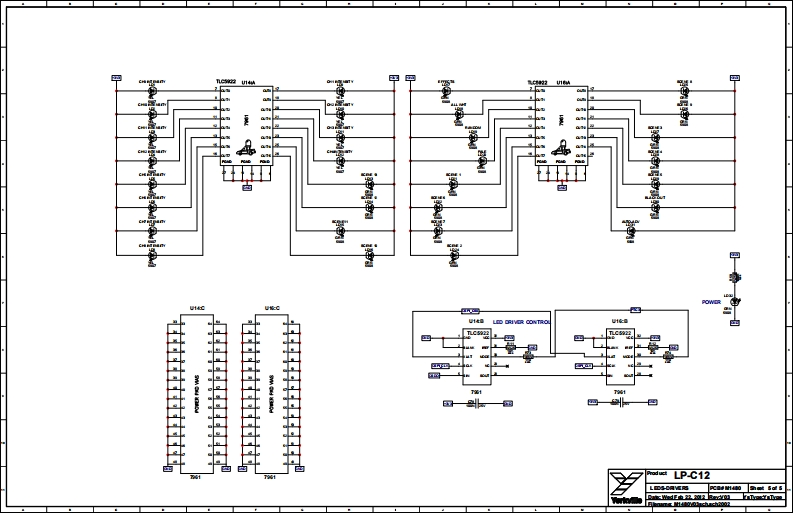Select the U16:B driver control chip
Image resolution: width=793 pixels, height=513 pixels.
(x=619, y=358)
